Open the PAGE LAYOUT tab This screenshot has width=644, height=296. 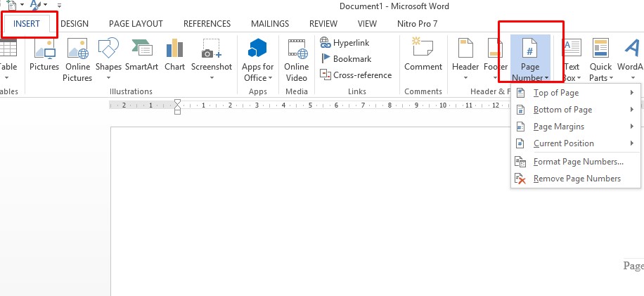click(136, 24)
